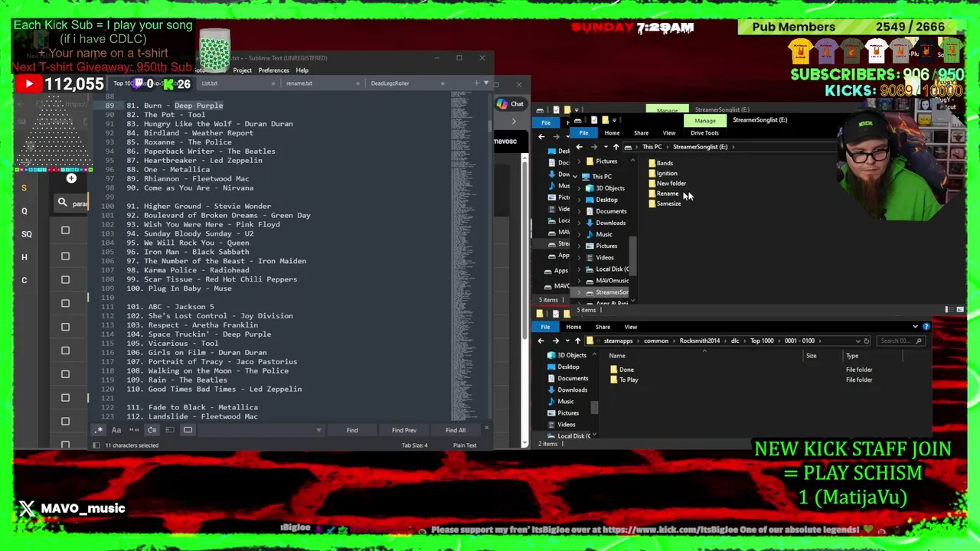The height and width of the screenshot is (551, 980).
Task: Open Sublime Text Help menu
Action: pos(302,70)
